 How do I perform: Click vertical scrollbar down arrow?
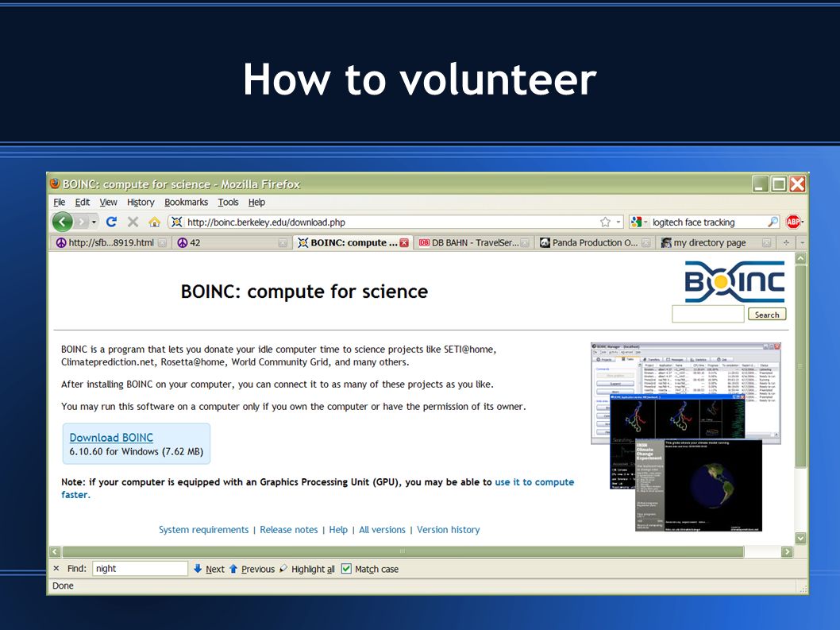[x=800, y=538]
